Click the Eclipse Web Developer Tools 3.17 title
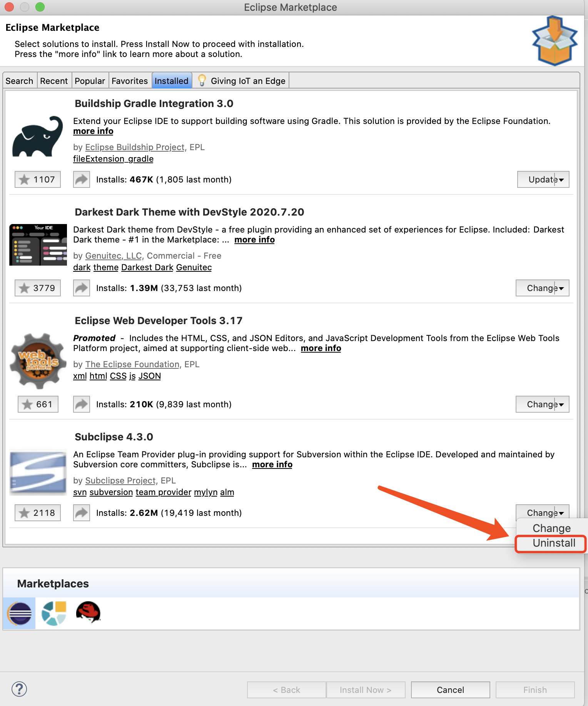 coord(159,321)
